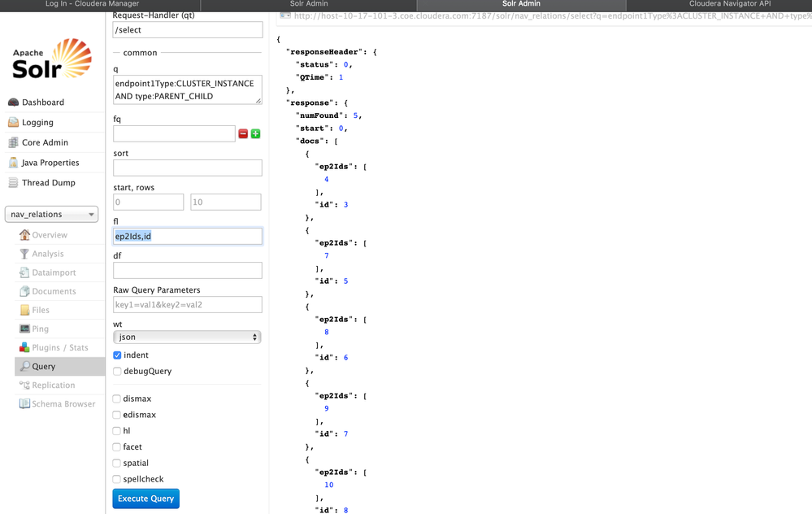The image size is (812, 514).
Task: Remove fq row with red minus icon
Action: [243, 133]
